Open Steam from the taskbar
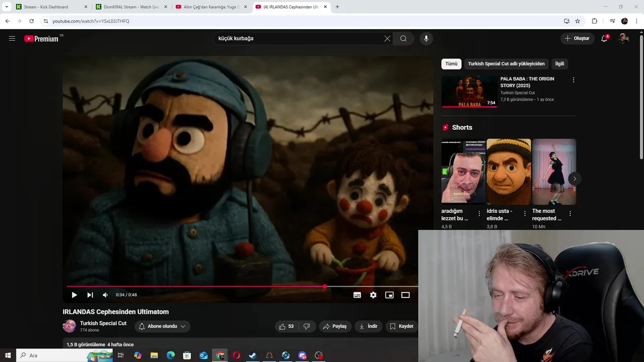 [x=253, y=355]
